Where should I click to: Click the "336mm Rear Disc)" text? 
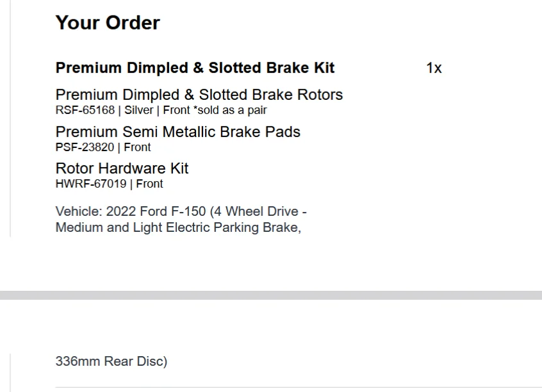coord(111,361)
